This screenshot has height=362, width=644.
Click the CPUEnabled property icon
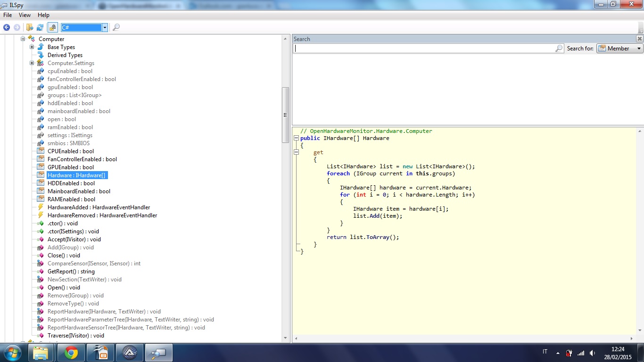pos(41,151)
